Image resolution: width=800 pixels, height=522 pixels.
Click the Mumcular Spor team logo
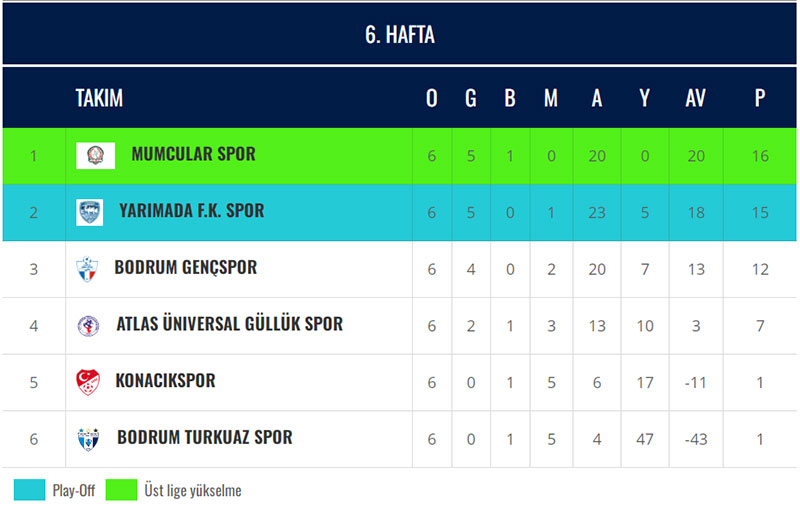tap(95, 155)
